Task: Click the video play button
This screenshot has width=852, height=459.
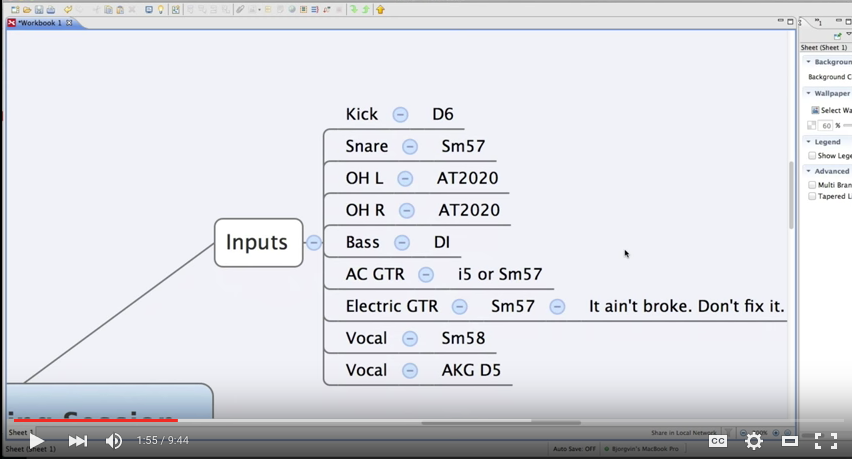Action: click(x=36, y=441)
